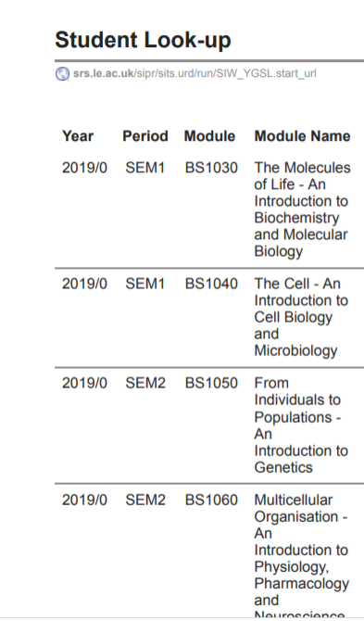The height and width of the screenshot is (621, 364).
Task: Click Multicellular Organisation module name
Action: coord(302,556)
